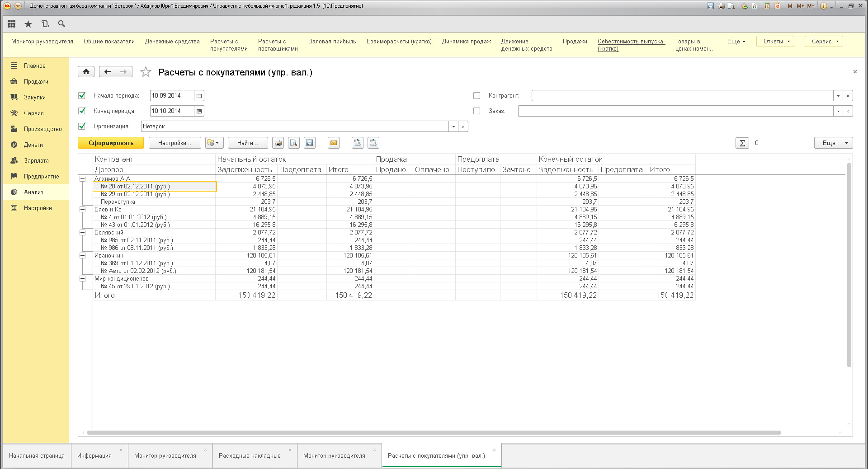Viewport: 868px width, 469px height.
Task: Enable the Контрагент filter checkbox
Action: coord(476,95)
